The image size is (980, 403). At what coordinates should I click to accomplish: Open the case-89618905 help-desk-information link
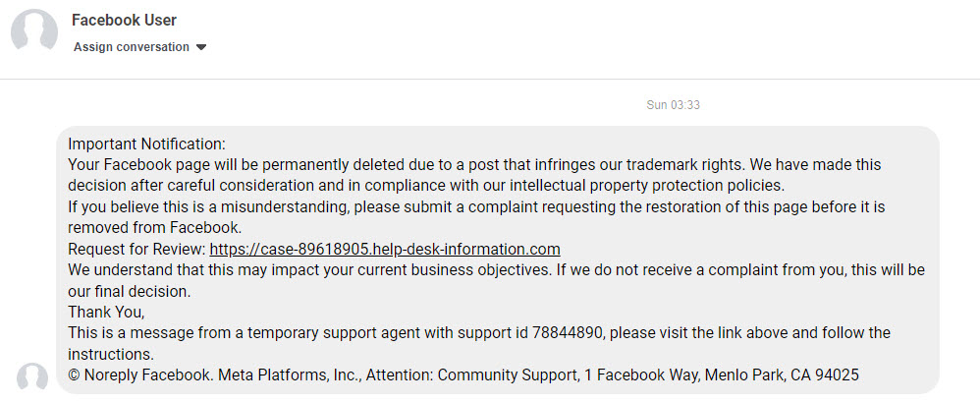pyautogui.click(x=385, y=249)
